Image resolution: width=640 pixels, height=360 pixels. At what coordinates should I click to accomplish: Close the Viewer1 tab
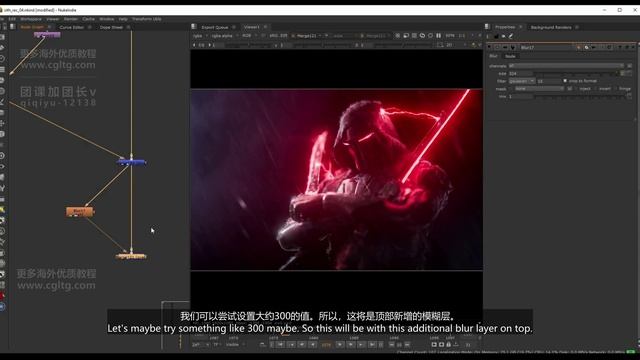(265, 27)
